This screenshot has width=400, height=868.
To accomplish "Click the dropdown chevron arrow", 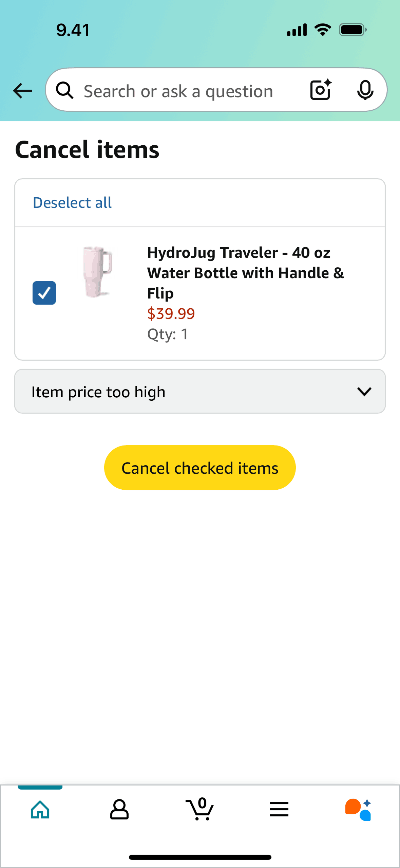I will 364,392.
